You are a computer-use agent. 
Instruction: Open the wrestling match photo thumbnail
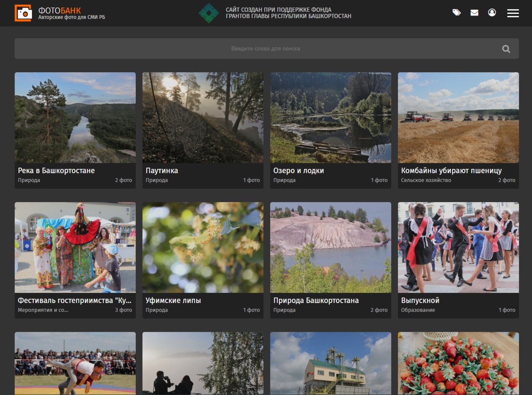point(75,363)
